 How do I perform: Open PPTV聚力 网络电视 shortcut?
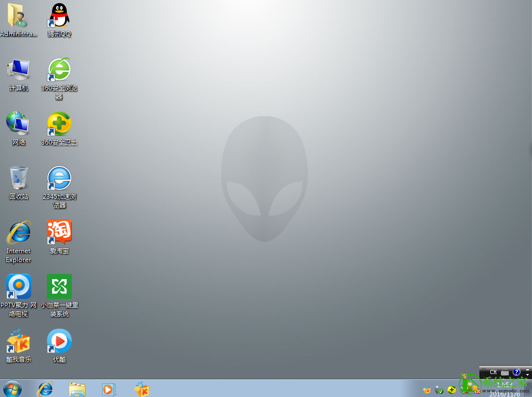pos(19,287)
